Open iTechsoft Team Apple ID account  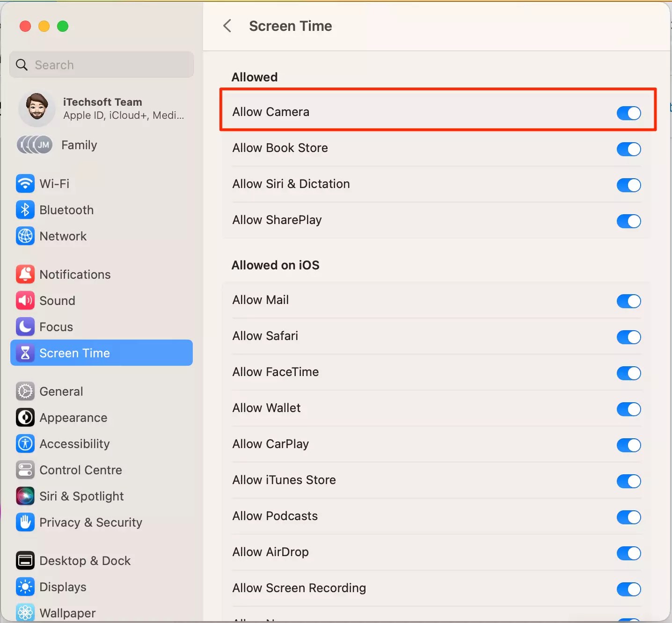[102, 109]
